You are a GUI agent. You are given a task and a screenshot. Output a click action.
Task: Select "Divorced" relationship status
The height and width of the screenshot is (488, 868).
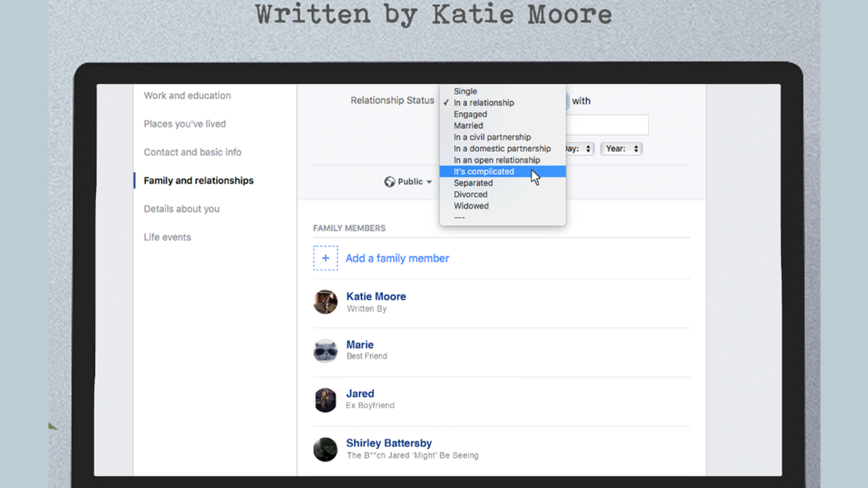pyautogui.click(x=470, y=194)
